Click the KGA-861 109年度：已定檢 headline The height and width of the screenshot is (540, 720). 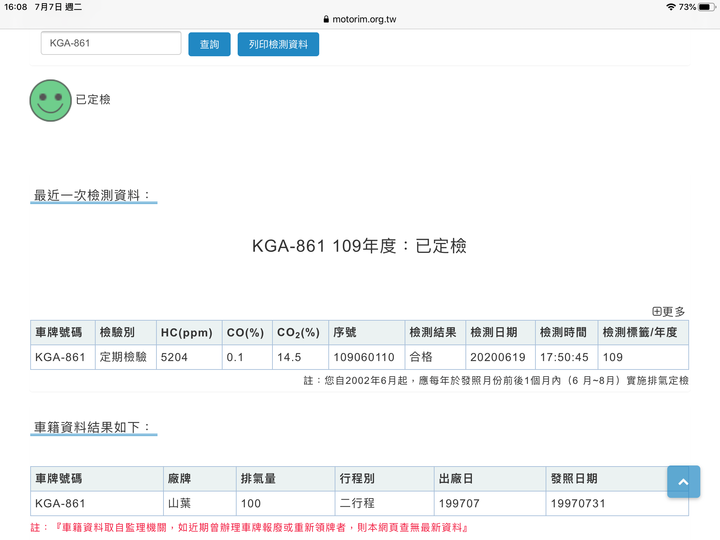click(360, 246)
